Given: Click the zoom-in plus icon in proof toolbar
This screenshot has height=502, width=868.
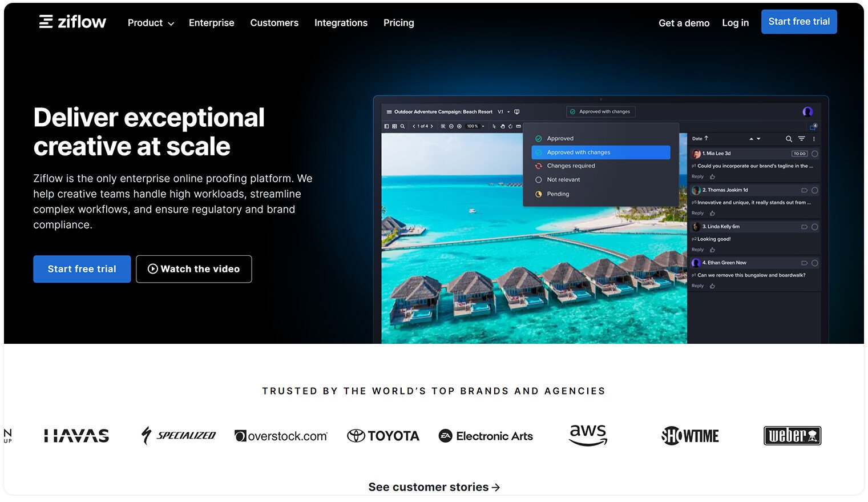Looking at the screenshot, I should pos(459,126).
